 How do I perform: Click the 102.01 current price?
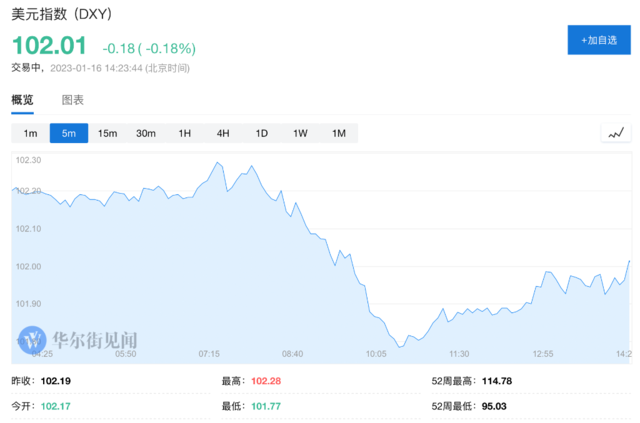coord(49,47)
